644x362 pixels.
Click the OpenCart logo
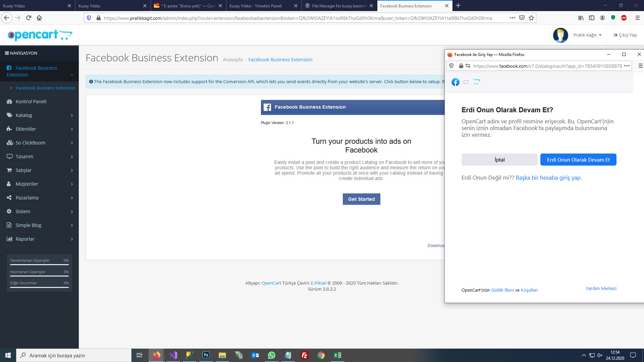point(40,35)
